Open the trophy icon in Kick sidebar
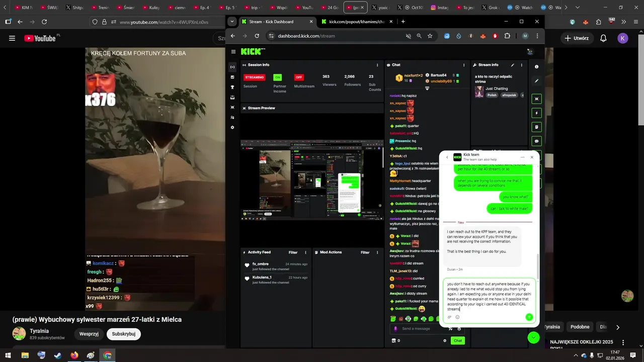 [232, 87]
